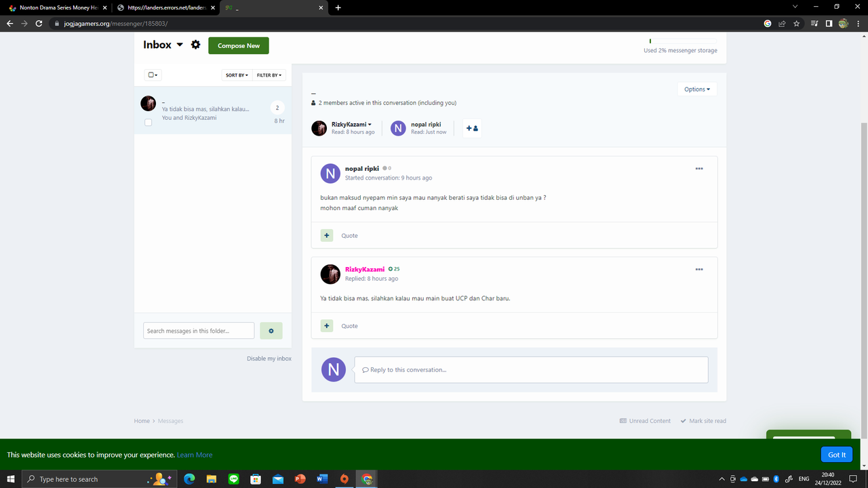Click browser reload button
The height and width of the screenshot is (488, 868).
click(x=39, y=23)
